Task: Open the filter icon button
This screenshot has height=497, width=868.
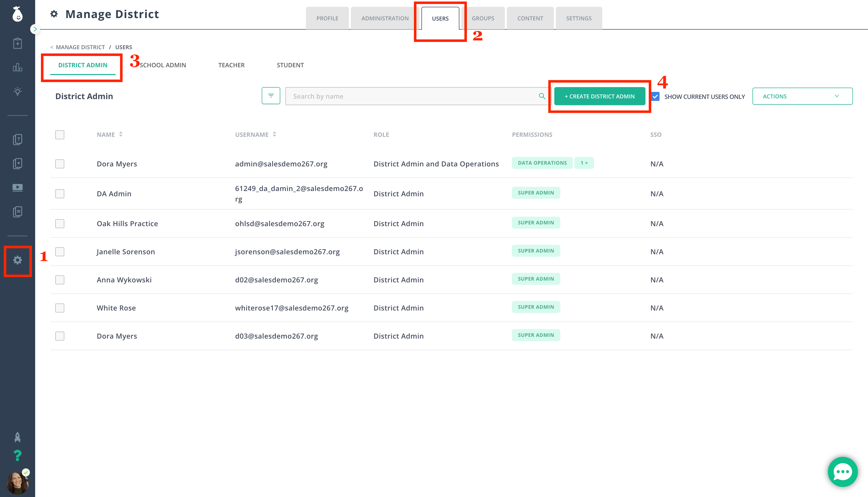Action: click(271, 96)
